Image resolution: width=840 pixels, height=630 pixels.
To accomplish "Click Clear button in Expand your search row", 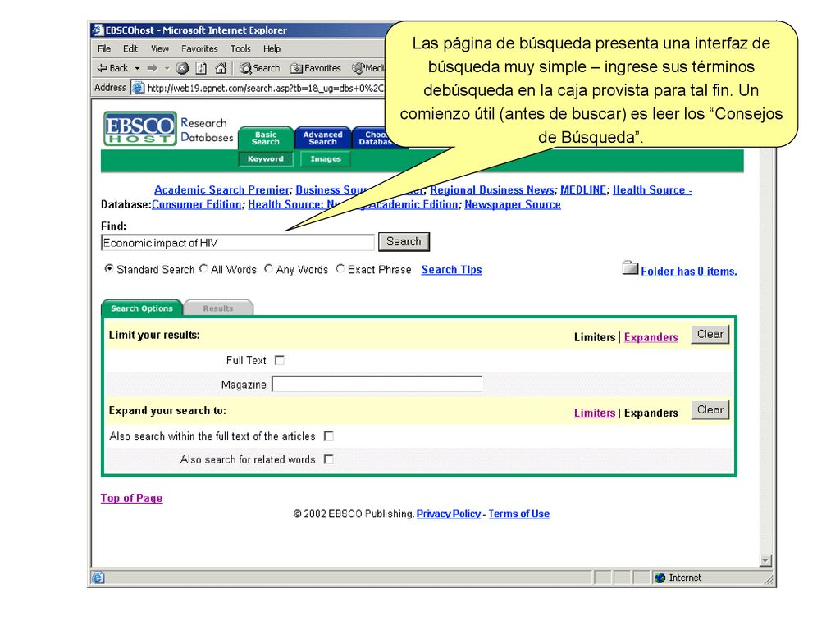I will pyautogui.click(x=710, y=410).
